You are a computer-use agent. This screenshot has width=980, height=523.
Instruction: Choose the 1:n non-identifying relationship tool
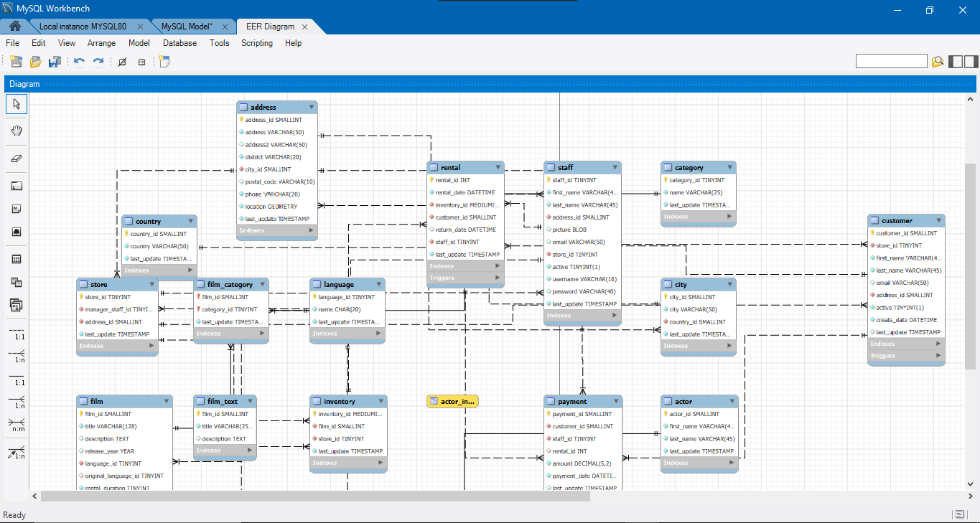(17, 356)
